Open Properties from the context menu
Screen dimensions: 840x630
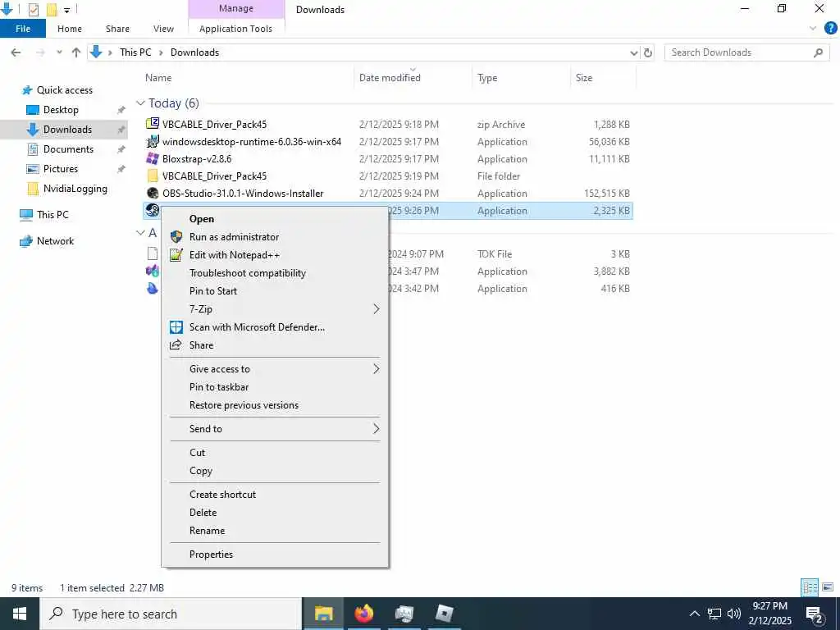pyautogui.click(x=211, y=555)
